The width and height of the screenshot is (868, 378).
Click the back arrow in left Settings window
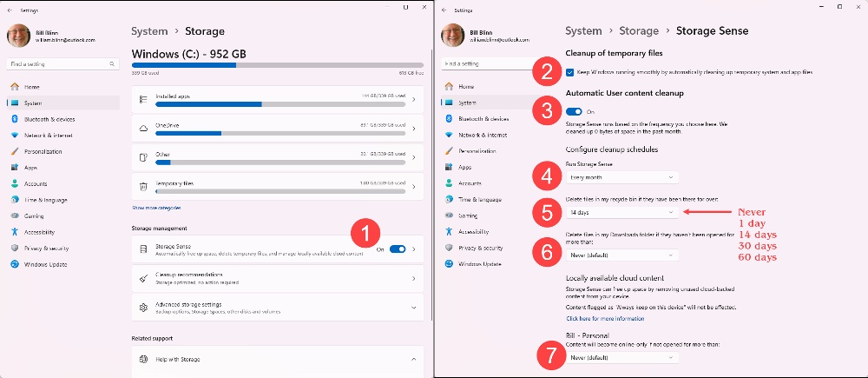(x=10, y=10)
